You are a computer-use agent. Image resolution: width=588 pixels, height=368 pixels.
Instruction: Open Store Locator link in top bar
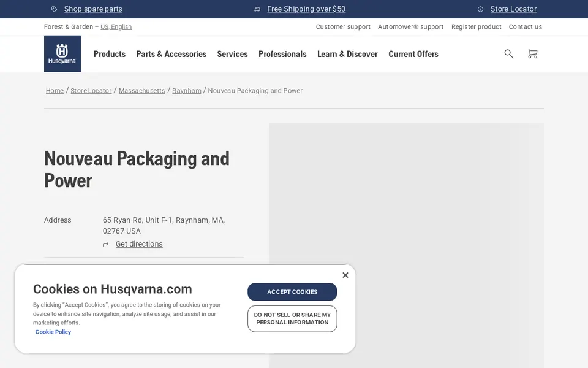[513, 9]
